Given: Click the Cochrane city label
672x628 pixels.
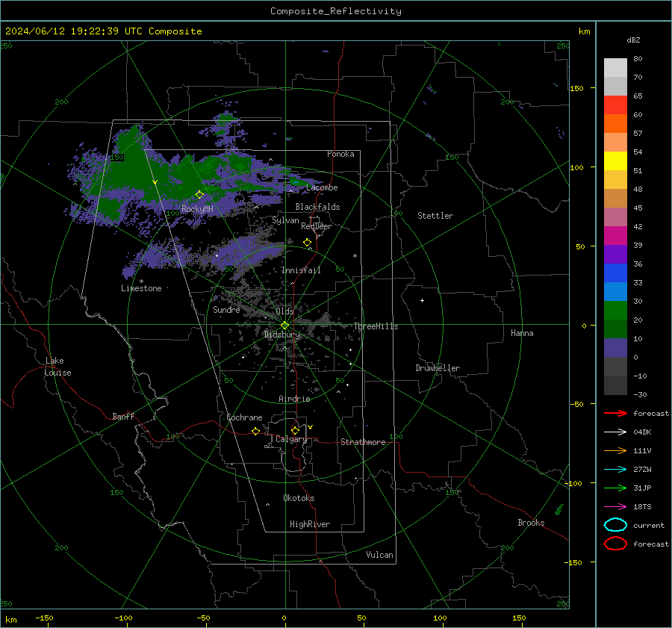Looking at the screenshot, I should [x=244, y=417].
